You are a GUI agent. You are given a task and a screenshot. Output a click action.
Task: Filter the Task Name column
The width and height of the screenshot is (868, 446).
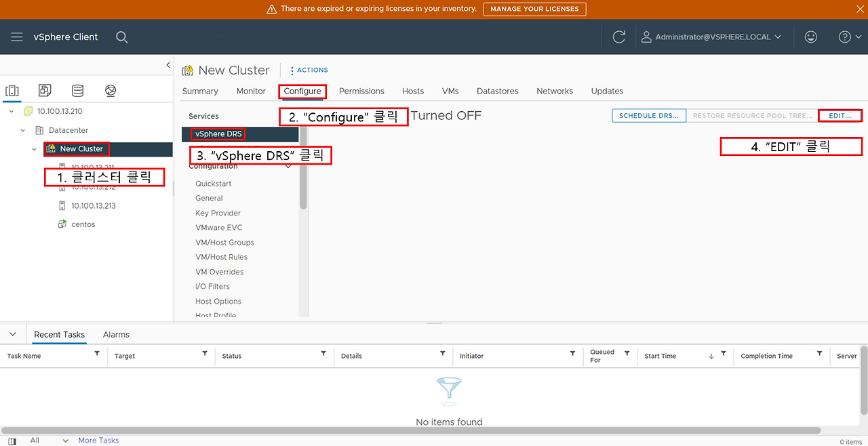click(97, 354)
